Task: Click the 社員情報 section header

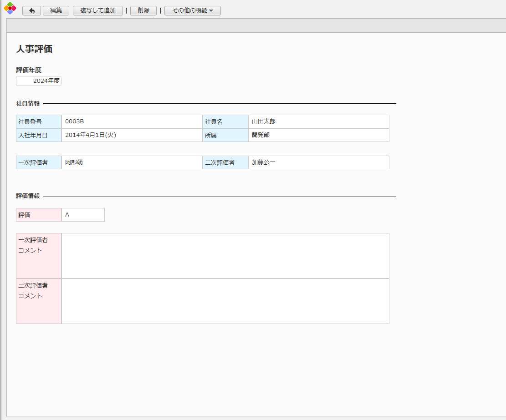Action: point(28,104)
